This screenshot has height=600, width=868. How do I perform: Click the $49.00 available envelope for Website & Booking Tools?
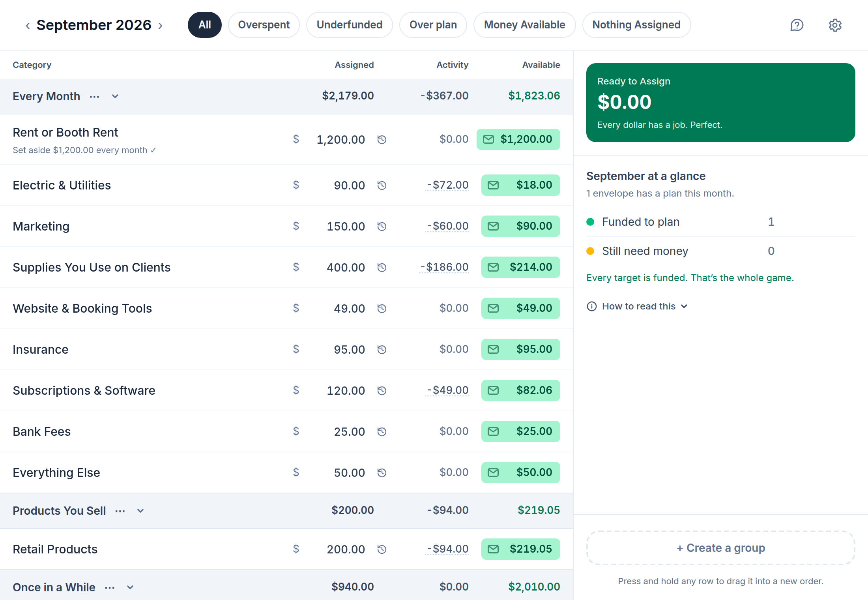(520, 308)
